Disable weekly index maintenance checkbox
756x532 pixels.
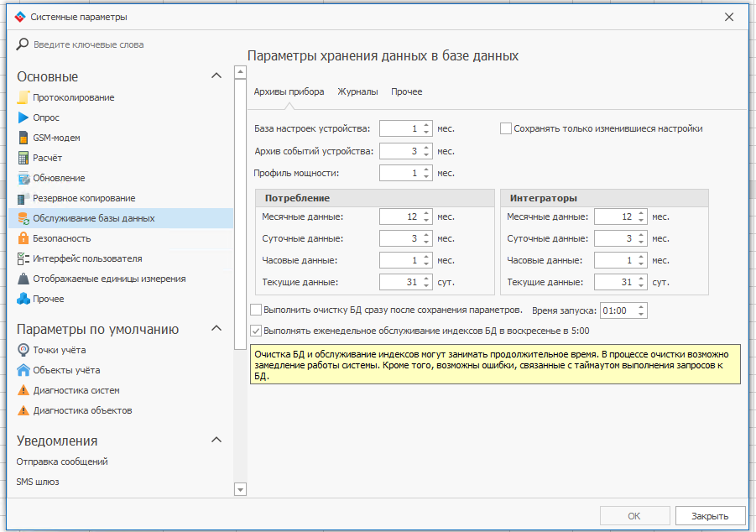(257, 331)
